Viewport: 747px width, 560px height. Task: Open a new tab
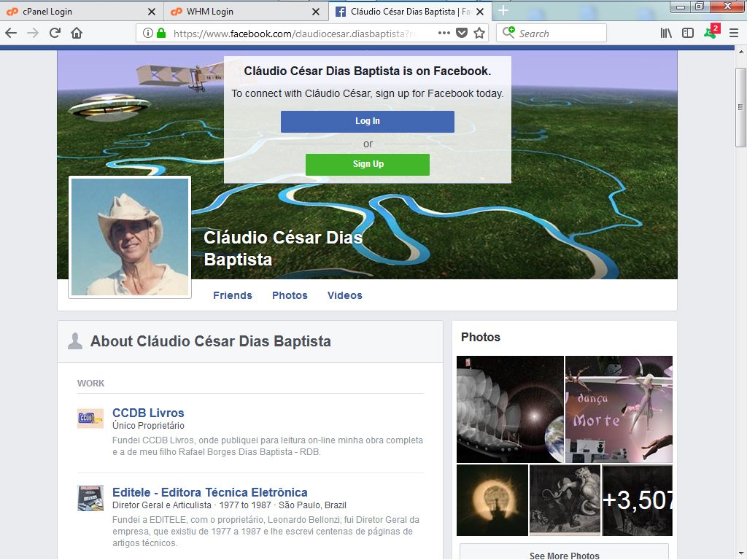503,11
